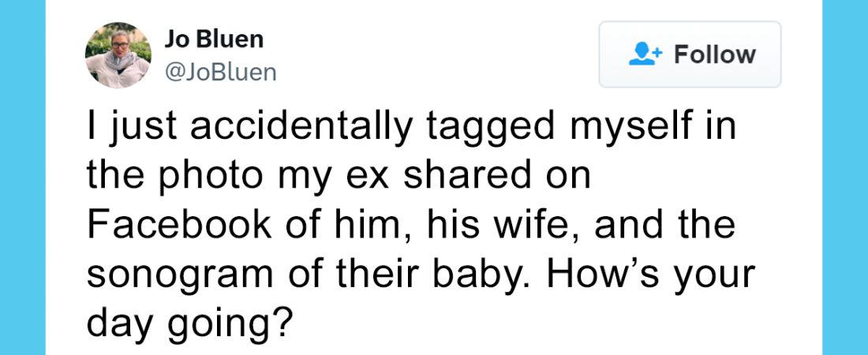Open Jo Bluen's profile avatar
This screenshot has height=355, width=868.
(x=118, y=55)
